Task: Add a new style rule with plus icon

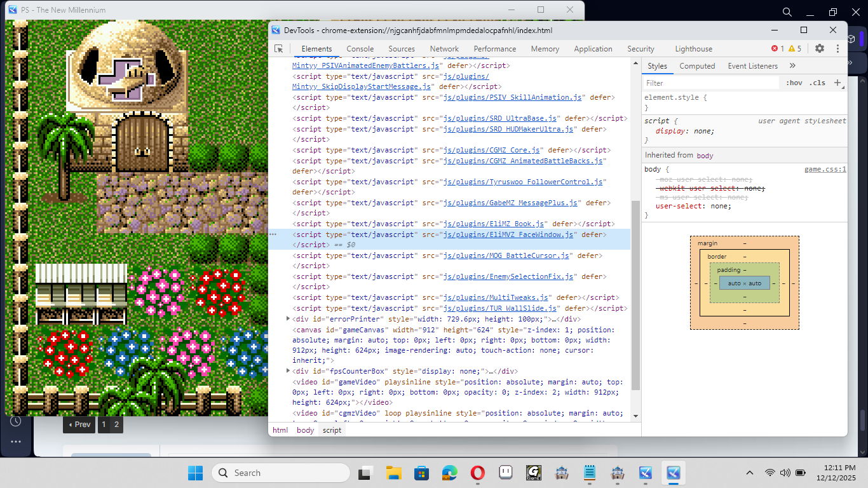Action: [837, 83]
